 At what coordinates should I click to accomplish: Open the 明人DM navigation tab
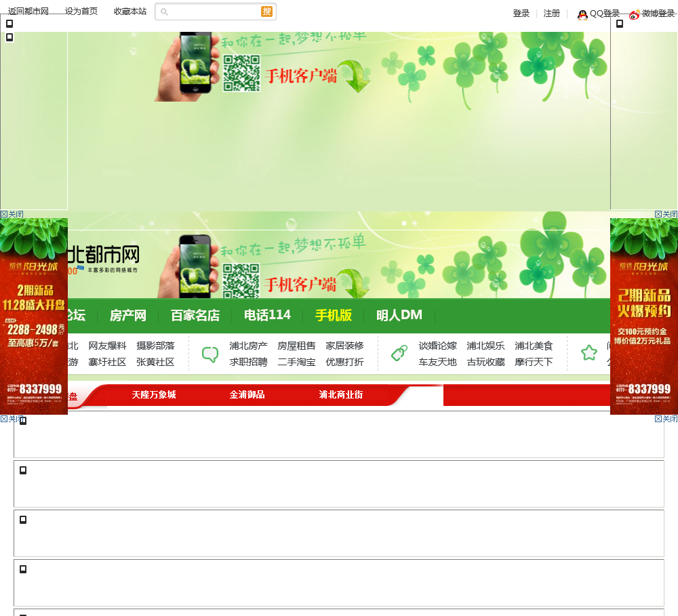(399, 315)
